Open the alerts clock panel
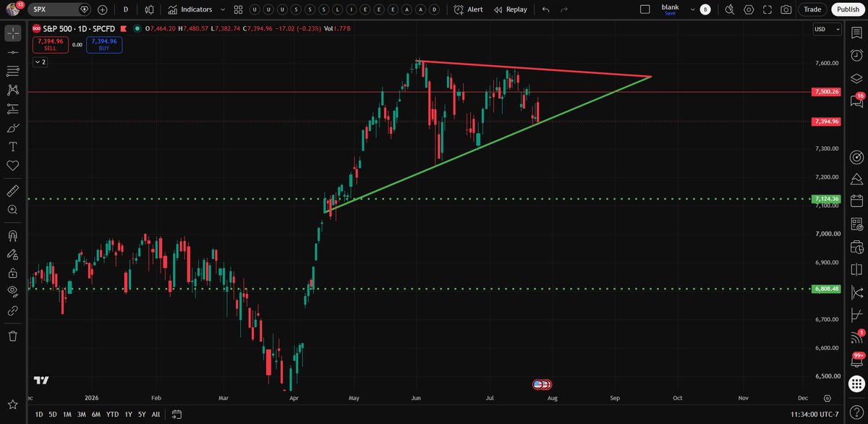The width and height of the screenshot is (868, 424). coord(857,56)
